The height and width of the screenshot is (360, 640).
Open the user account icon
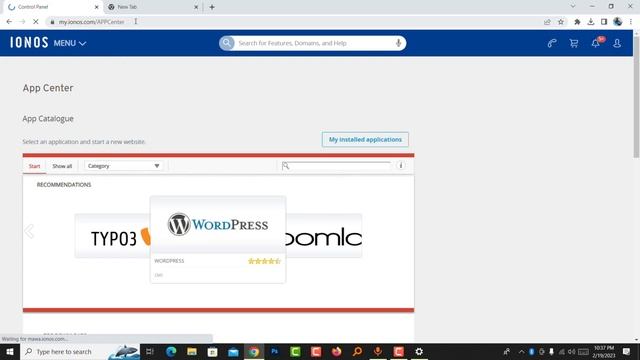(x=617, y=43)
